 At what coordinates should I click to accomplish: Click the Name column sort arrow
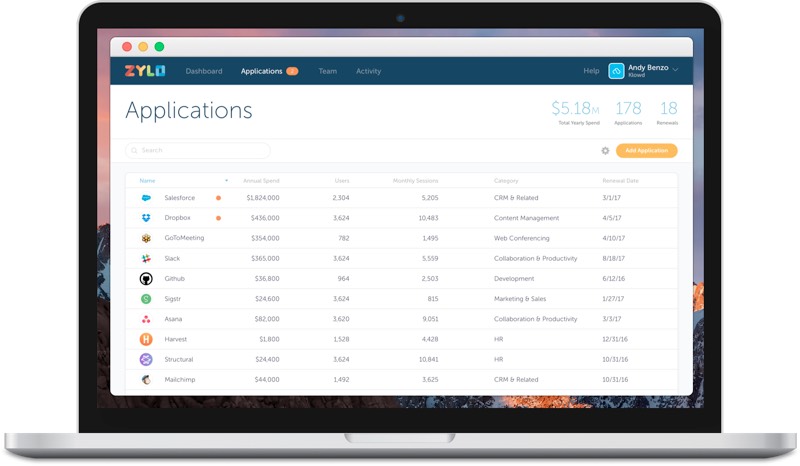[x=227, y=181]
